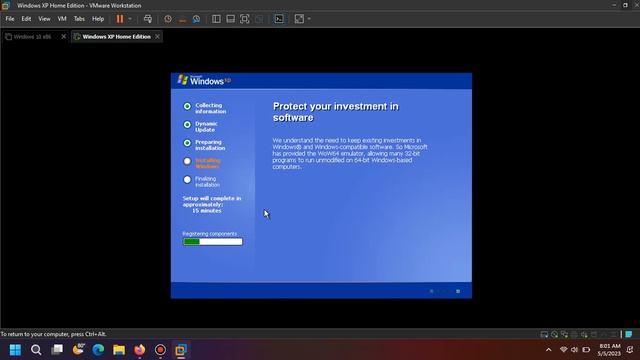Pause the virtual machine with the orange suspend button
This screenshot has width=640, height=360.
120,19
